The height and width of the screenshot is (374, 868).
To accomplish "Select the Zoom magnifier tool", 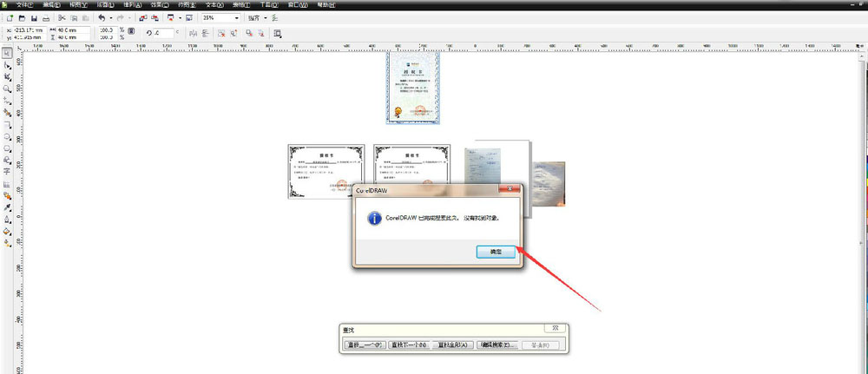I will [7, 89].
